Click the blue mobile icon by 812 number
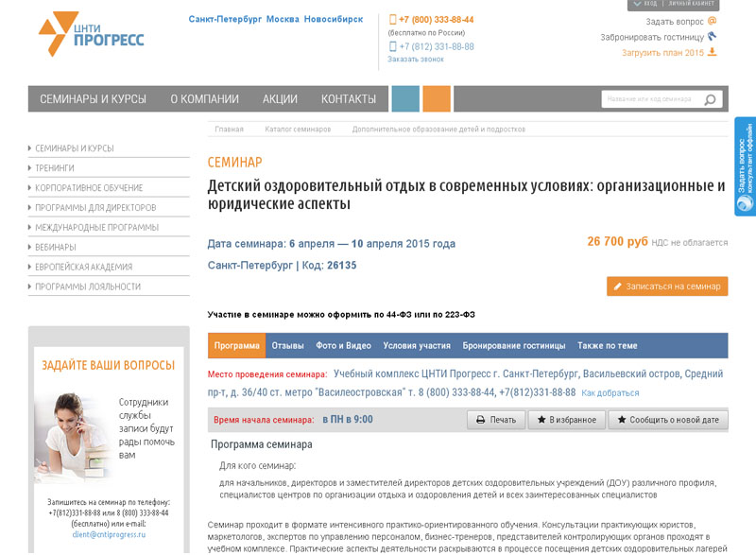 (x=392, y=46)
